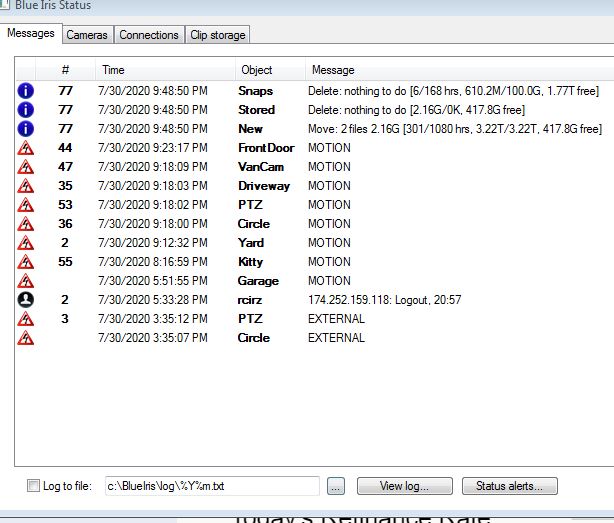Click message 'Delete: nothing to do [6/168 hrs'
This screenshot has width=614, height=523.
453,91
